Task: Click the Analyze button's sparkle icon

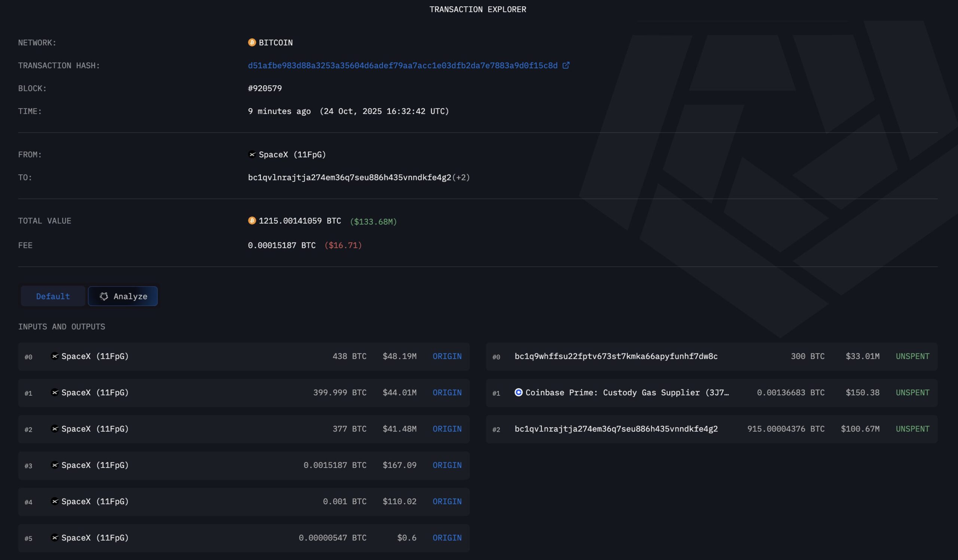Action: point(104,296)
